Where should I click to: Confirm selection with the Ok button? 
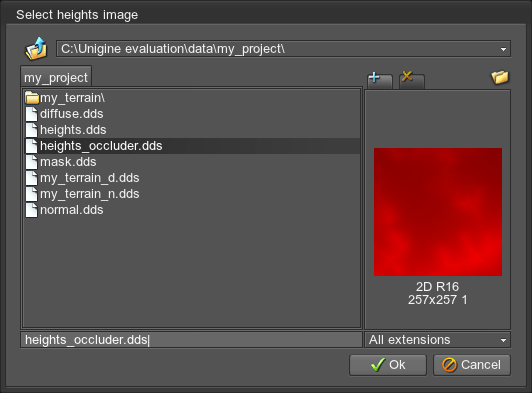click(x=388, y=365)
